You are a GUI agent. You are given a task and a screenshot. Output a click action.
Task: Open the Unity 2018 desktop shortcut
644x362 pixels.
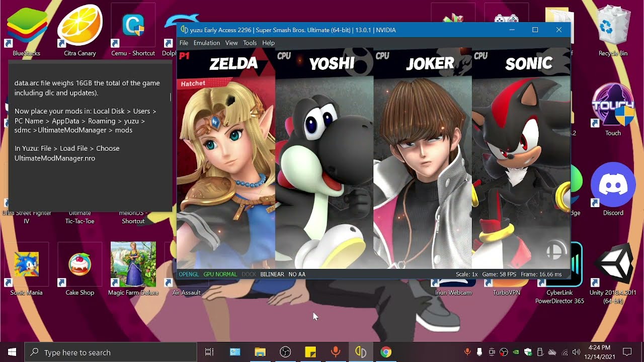(613, 273)
